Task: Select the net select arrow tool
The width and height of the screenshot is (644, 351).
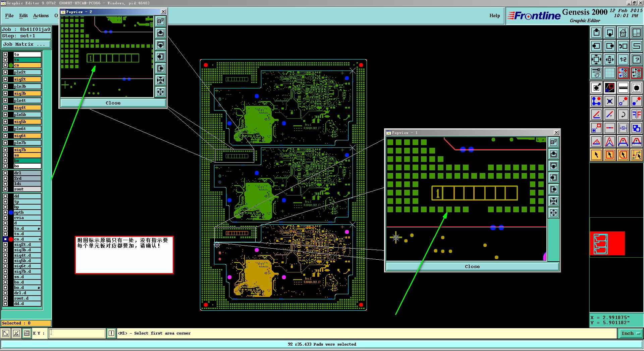Action: click(x=637, y=155)
